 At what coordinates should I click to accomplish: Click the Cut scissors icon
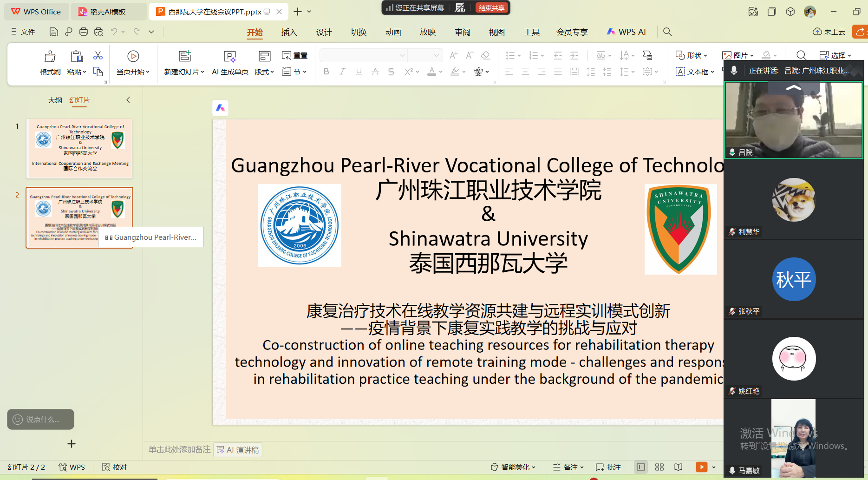click(x=98, y=56)
